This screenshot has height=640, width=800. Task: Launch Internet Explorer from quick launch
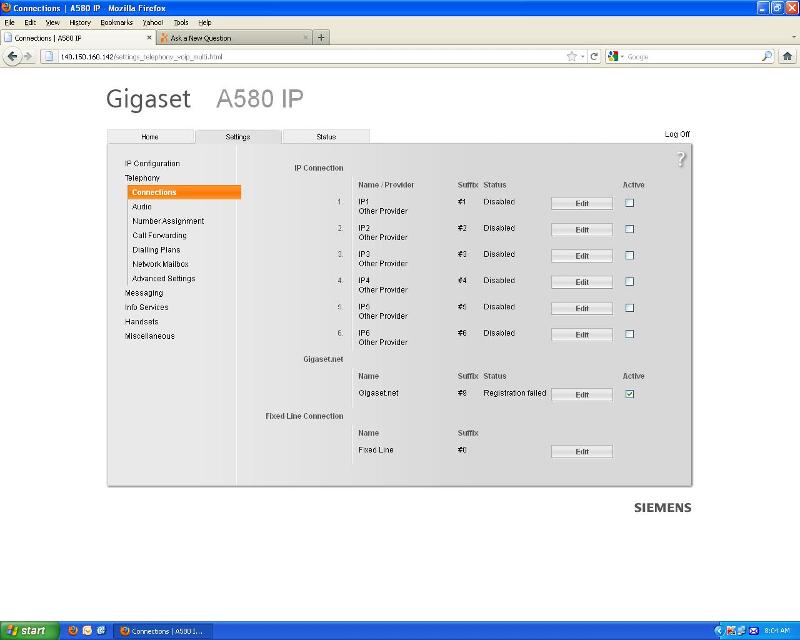(101, 631)
